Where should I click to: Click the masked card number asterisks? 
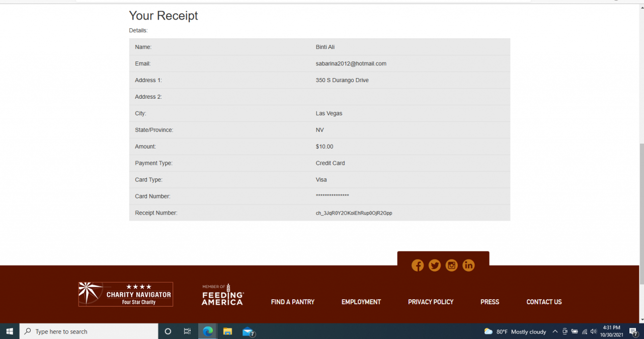[332, 196]
